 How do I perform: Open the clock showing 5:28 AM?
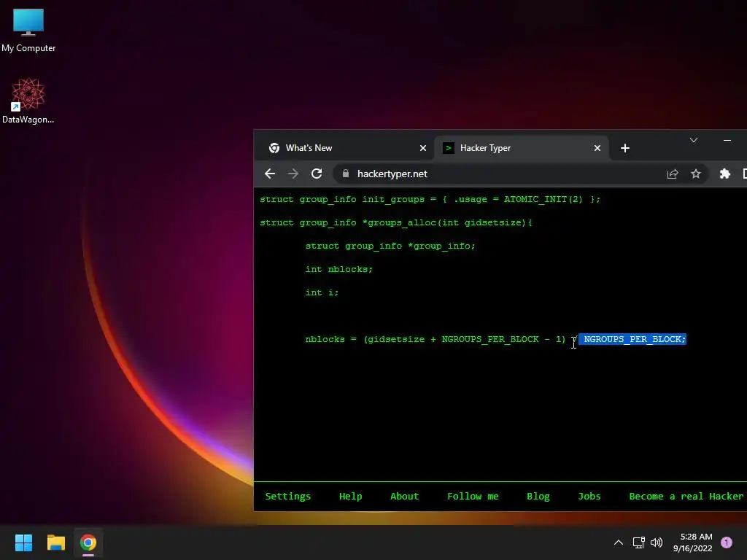(693, 542)
